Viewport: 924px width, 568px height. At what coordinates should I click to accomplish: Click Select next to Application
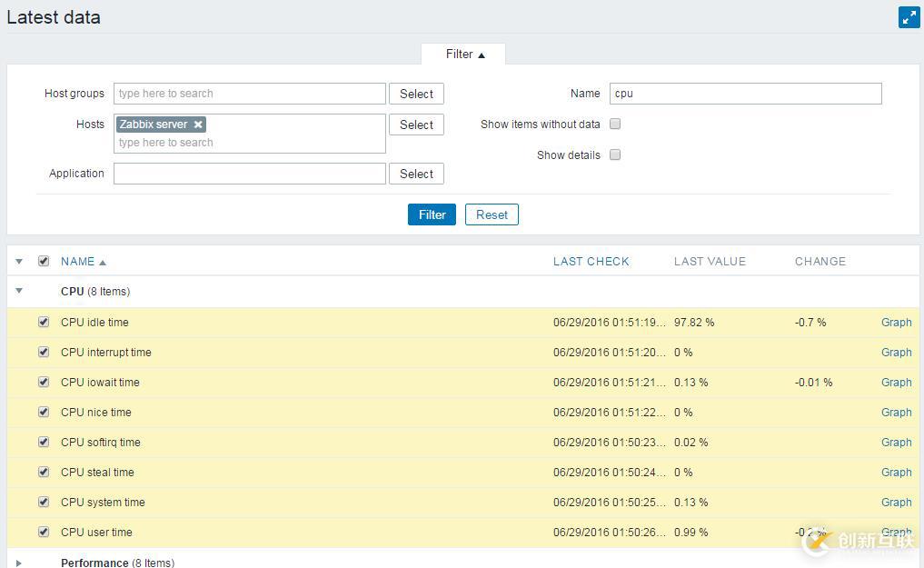click(415, 174)
